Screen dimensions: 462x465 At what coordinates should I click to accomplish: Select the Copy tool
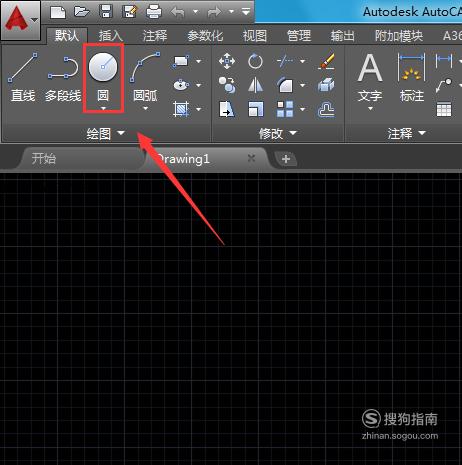click(227, 85)
